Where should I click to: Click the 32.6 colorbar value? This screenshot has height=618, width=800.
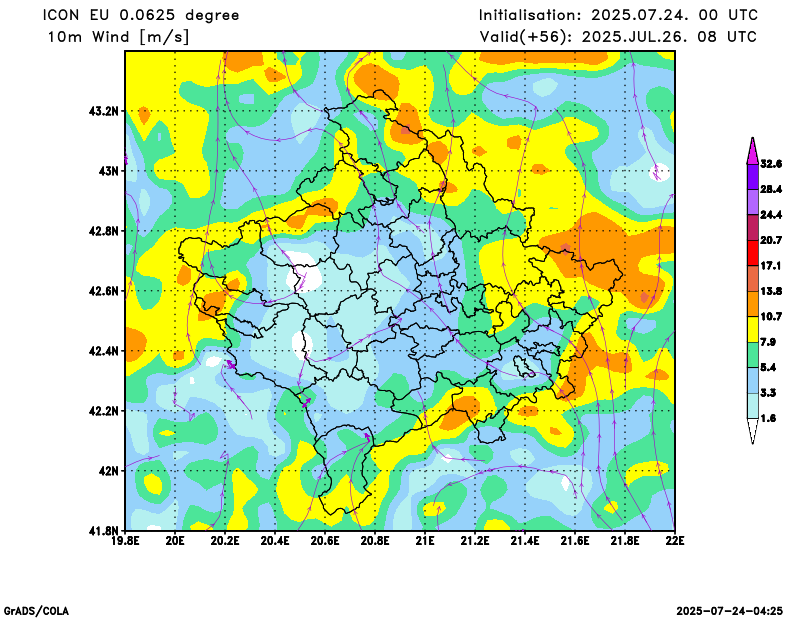click(x=771, y=164)
